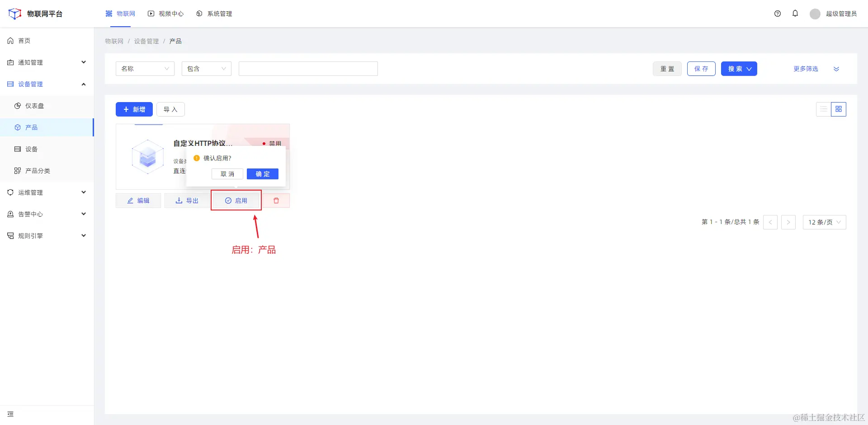
Task: Collapse the 设备管理 menu chevron
Action: pos(84,84)
